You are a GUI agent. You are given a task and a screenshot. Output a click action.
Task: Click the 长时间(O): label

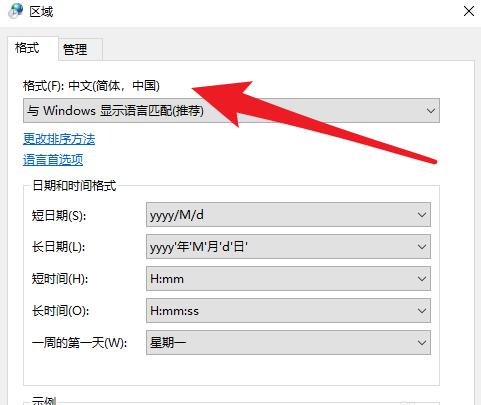click(60, 311)
